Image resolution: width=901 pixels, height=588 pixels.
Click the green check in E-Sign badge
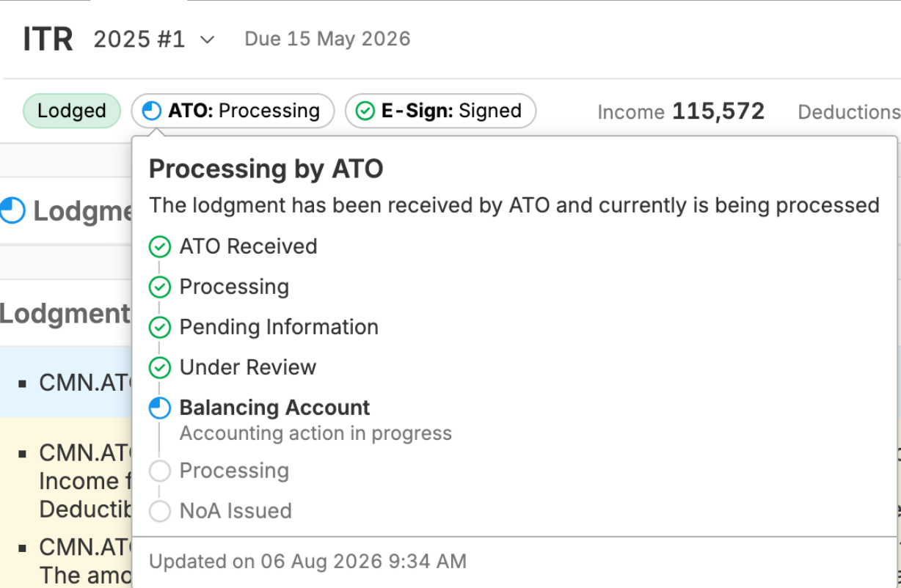point(365,111)
